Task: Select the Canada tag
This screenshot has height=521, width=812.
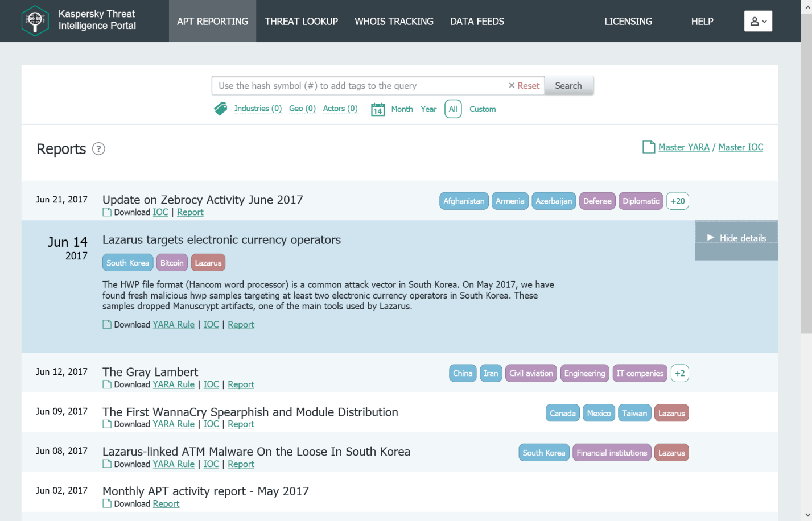Action: click(563, 413)
